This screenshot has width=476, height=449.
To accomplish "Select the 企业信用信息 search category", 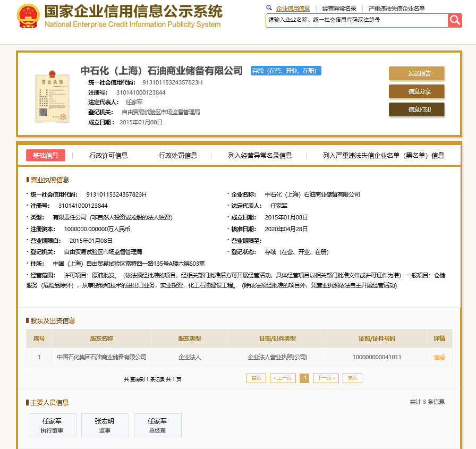I will tap(293, 9).
